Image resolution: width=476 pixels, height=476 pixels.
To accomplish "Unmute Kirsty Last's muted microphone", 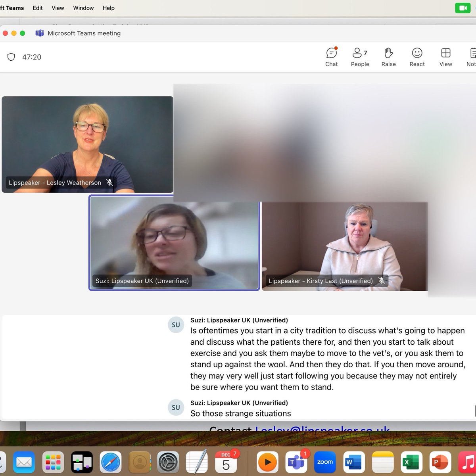I will [382, 281].
